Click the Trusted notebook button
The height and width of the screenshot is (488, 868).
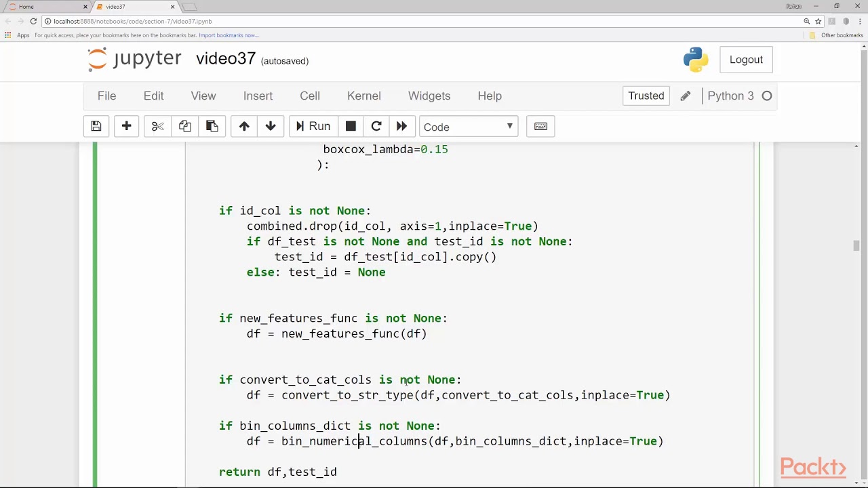coord(646,96)
